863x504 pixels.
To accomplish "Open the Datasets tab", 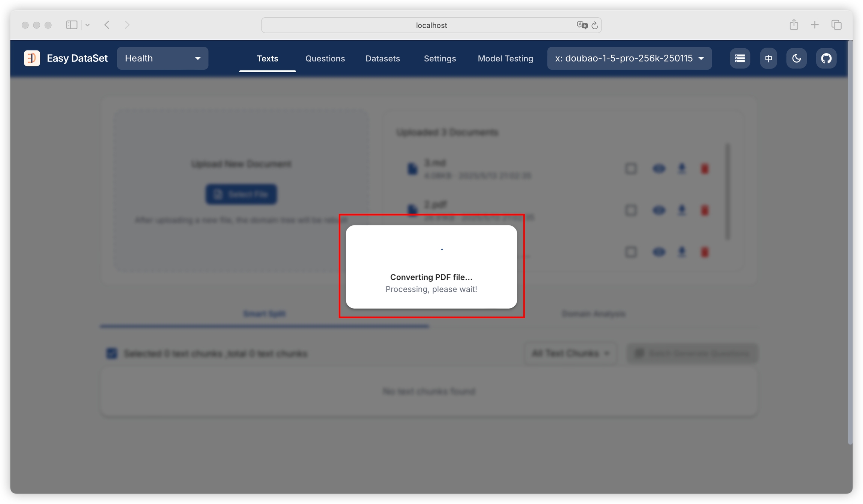I will [382, 58].
